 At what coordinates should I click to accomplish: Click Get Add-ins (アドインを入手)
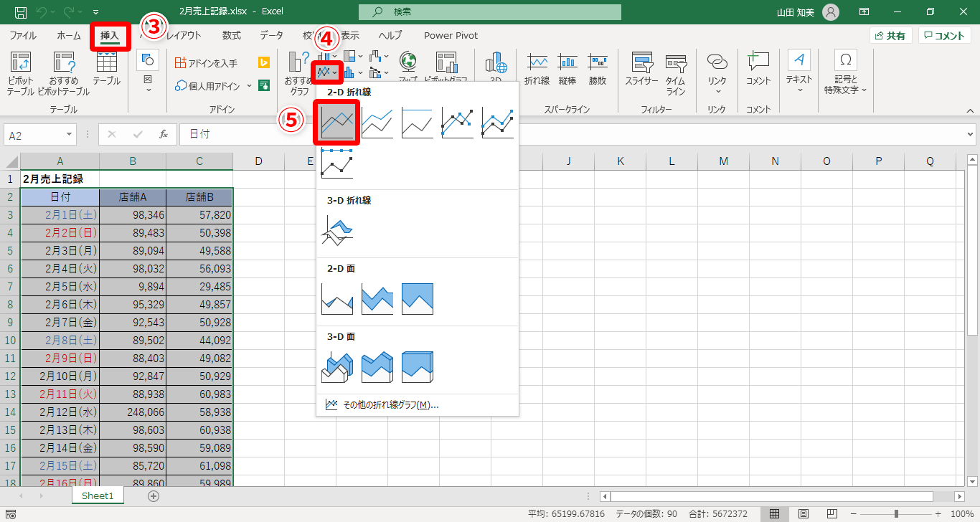tap(207, 63)
